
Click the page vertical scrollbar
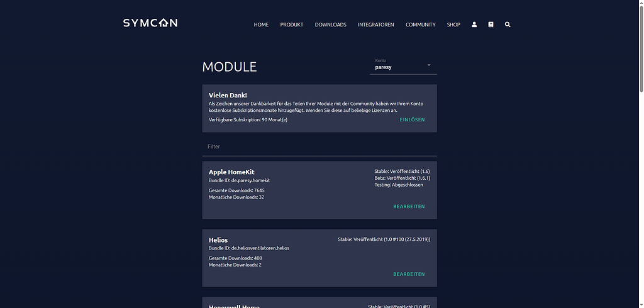click(641, 154)
